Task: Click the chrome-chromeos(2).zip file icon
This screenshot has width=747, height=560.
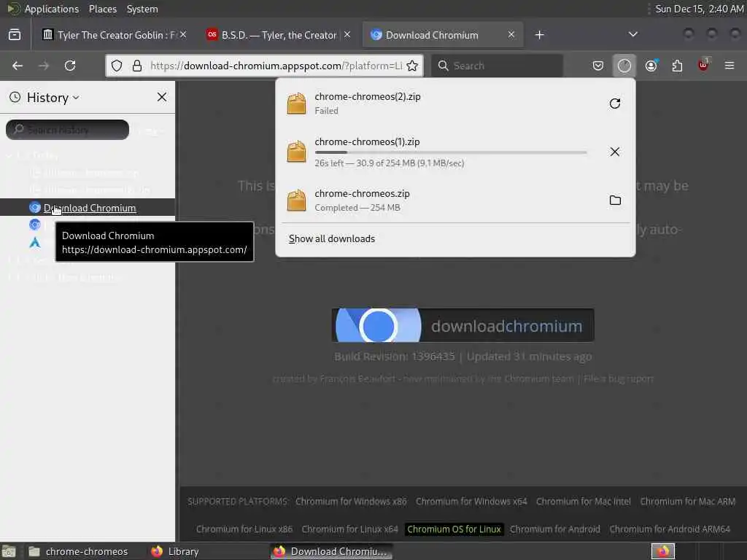Action: click(296, 104)
